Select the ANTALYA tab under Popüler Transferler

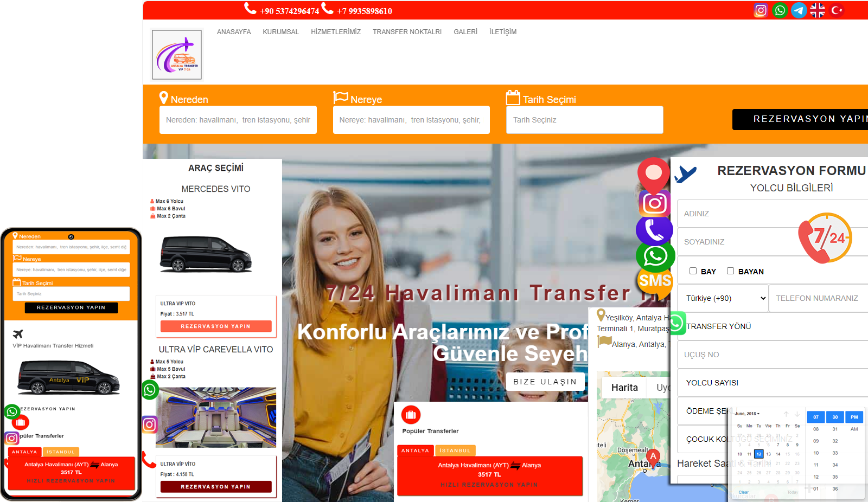coord(415,450)
